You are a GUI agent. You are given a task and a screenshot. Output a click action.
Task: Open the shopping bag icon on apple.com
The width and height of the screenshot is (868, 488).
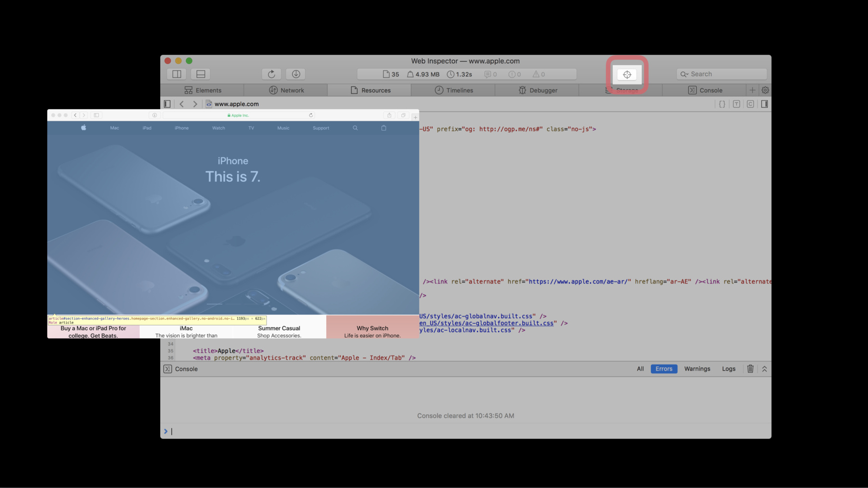[384, 128]
